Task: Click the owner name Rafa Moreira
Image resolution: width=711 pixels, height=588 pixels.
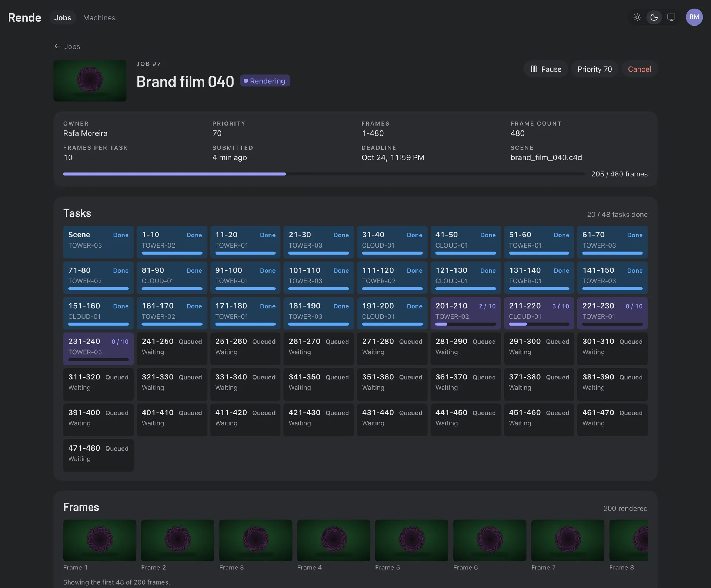Action: 85,133
